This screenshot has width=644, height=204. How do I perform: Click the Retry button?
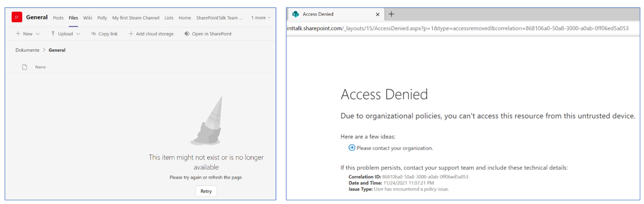point(206,191)
